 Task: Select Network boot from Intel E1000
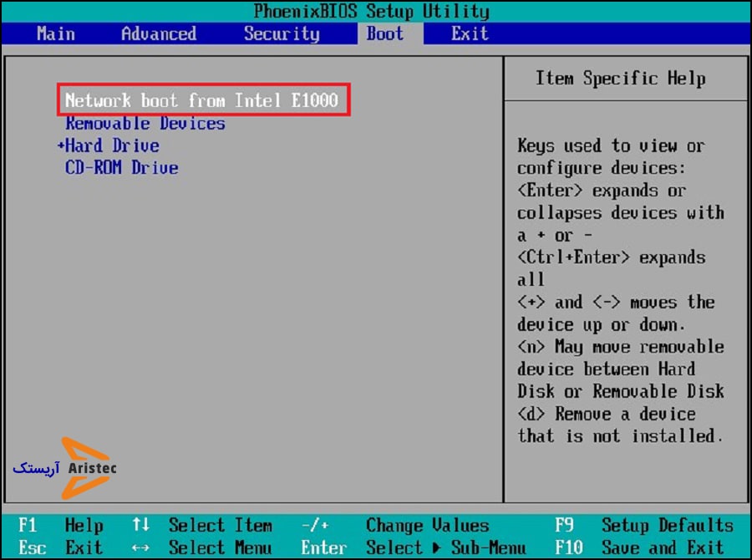[x=201, y=100]
